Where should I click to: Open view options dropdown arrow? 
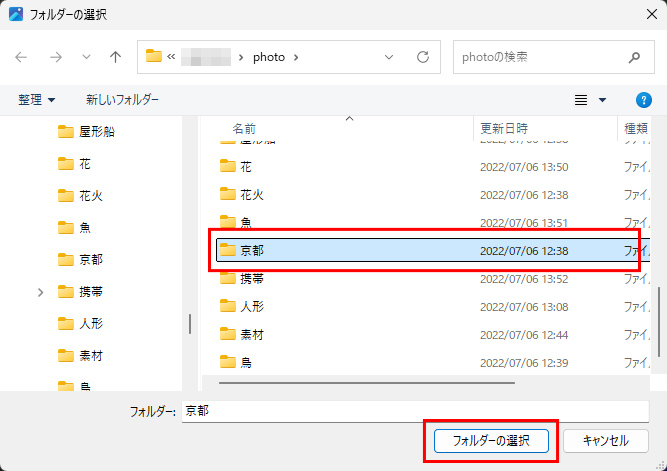point(602,100)
